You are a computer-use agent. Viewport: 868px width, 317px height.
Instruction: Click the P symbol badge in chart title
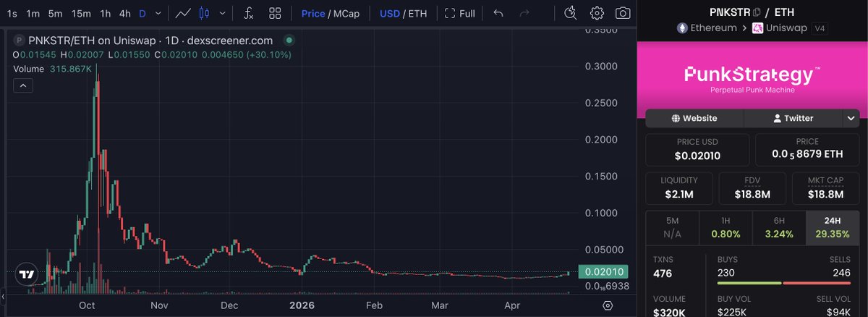pos(20,41)
